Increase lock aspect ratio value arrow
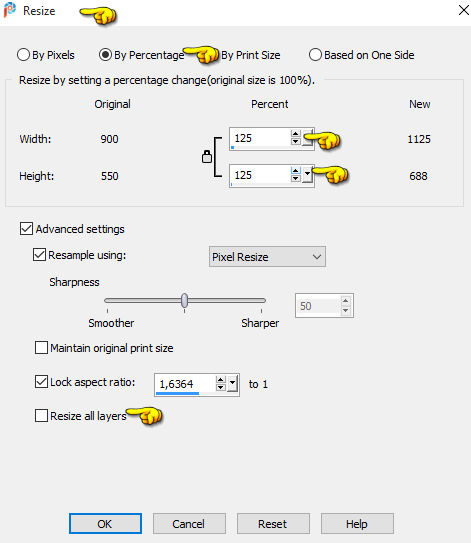Viewport: 471px width, 543px height. [x=220, y=380]
